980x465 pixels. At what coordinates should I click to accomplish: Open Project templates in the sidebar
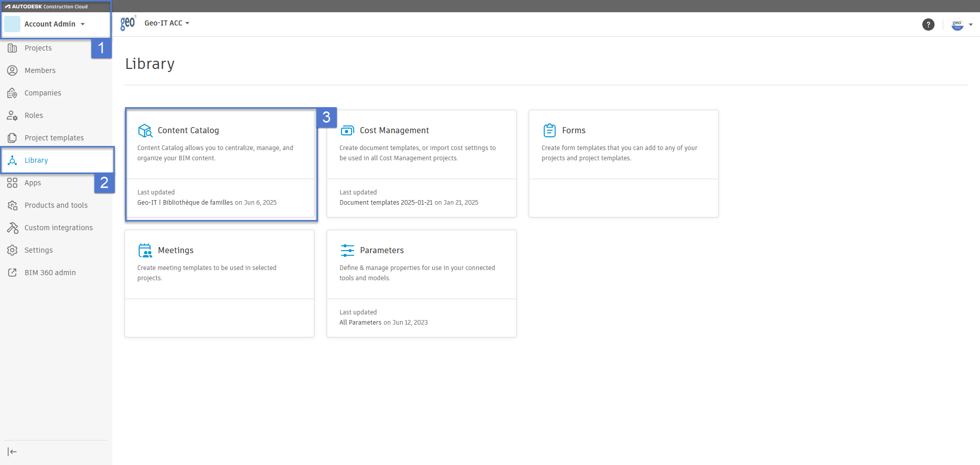[54, 138]
